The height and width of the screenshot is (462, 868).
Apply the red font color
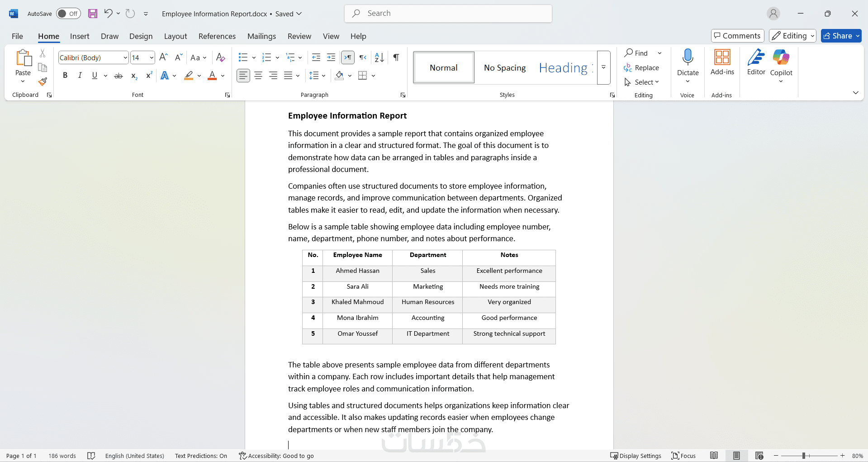tap(212, 76)
